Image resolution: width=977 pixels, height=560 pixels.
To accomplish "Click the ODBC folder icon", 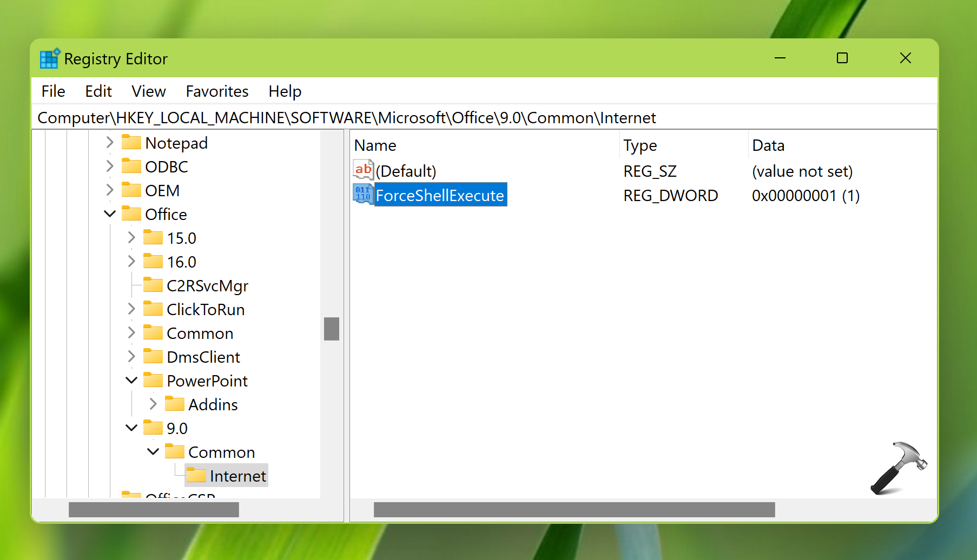I will [x=131, y=166].
